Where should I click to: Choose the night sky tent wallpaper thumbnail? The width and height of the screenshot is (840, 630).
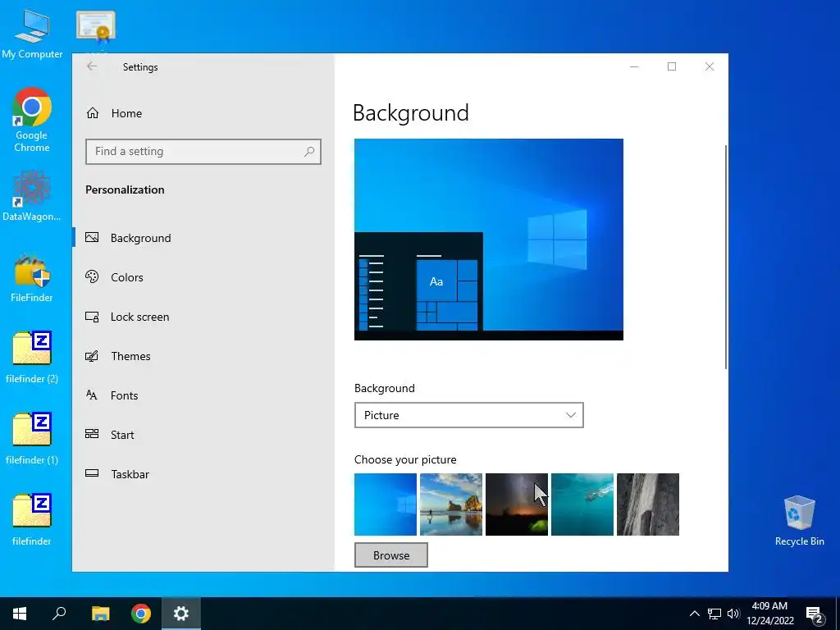[x=517, y=504]
